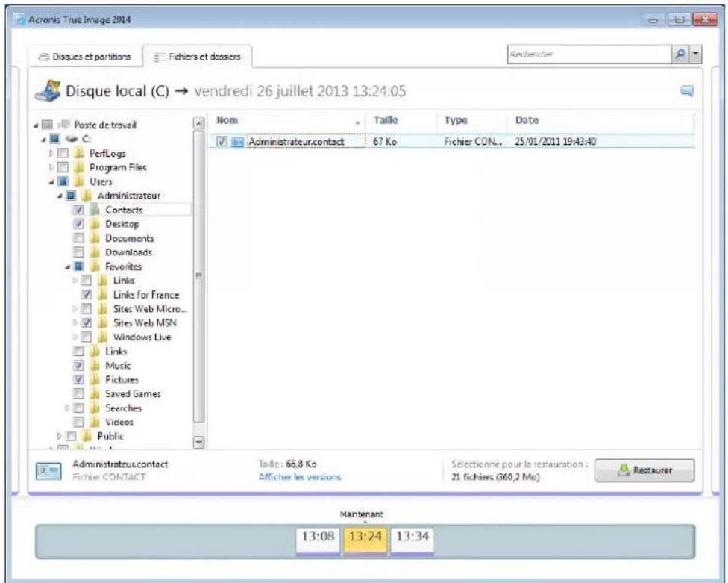Sort by the Nom column header
The image size is (728, 583).
(x=287, y=120)
